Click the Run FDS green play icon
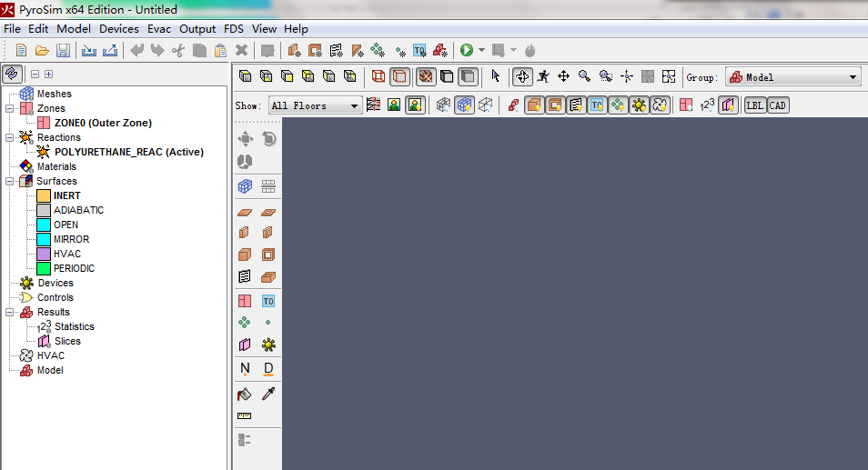Viewport: 868px width, 470px height. coord(467,51)
